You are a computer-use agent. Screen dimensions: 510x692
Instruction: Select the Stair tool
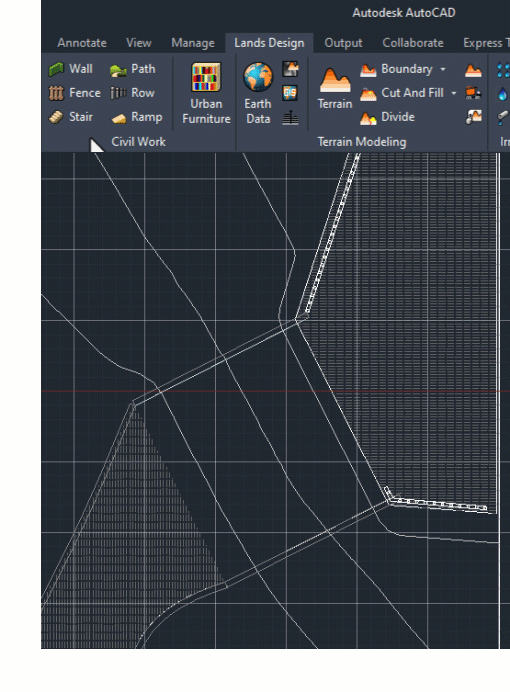coord(71,117)
